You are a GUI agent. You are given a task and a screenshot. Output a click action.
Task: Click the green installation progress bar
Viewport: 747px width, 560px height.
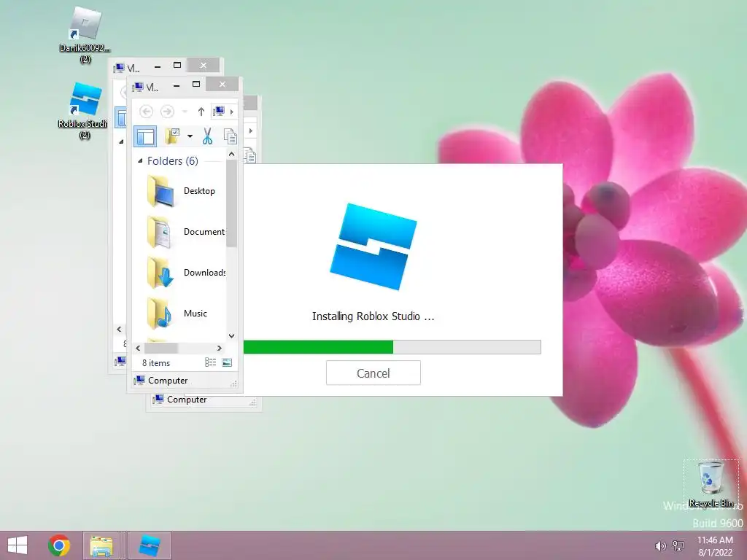coord(318,346)
